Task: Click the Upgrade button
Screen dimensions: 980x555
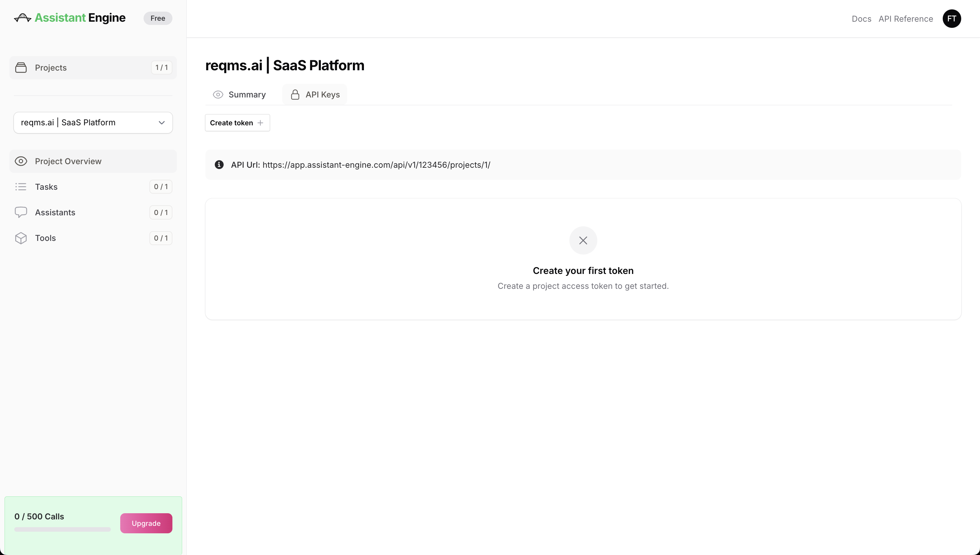Action: coord(146,523)
